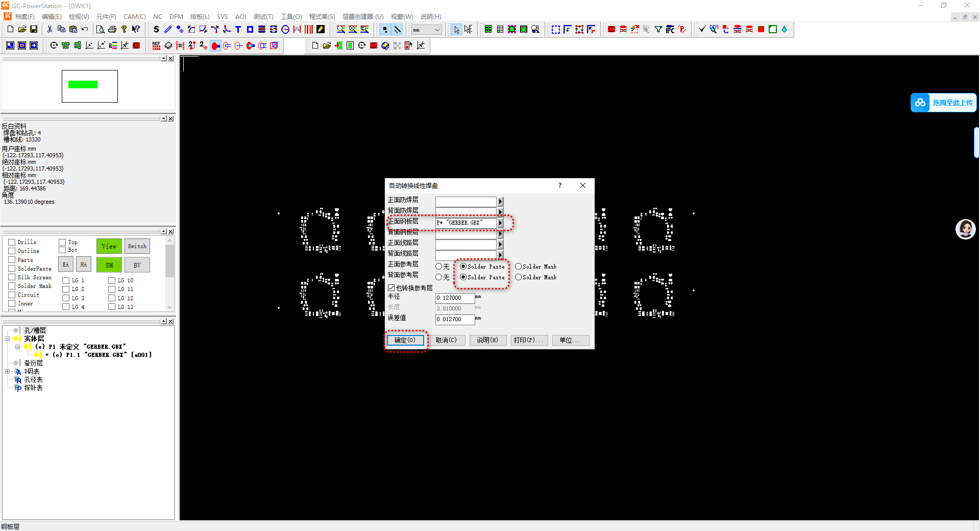Open the CAM(C) menu
The width and height of the screenshot is (980, 531).
click(x=134, y=16)
